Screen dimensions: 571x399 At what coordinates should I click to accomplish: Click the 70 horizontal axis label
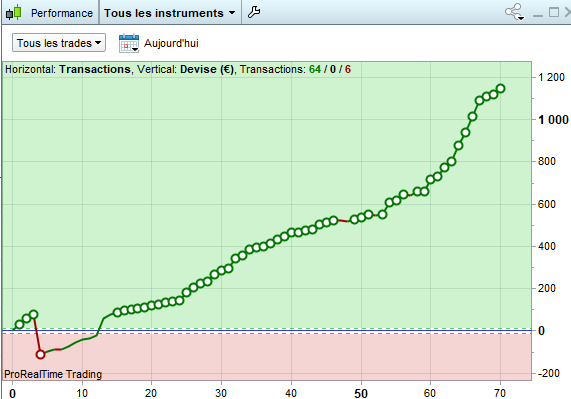click(500, 394)
